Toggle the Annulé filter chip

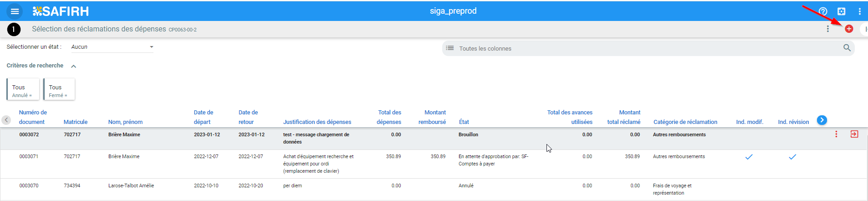pos(23,89)
